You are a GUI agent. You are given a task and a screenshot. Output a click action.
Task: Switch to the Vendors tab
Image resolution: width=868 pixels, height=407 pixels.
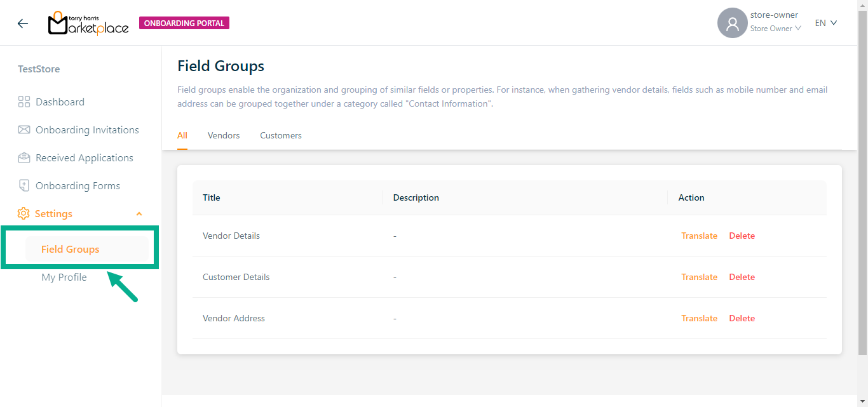pos(224,135)
